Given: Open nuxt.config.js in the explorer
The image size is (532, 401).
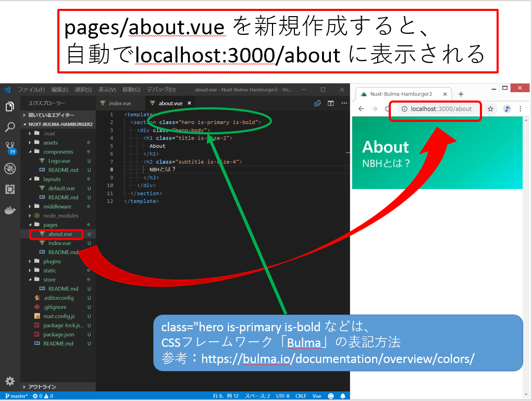Looking at the screenshot, I should (x=59, y=316).
